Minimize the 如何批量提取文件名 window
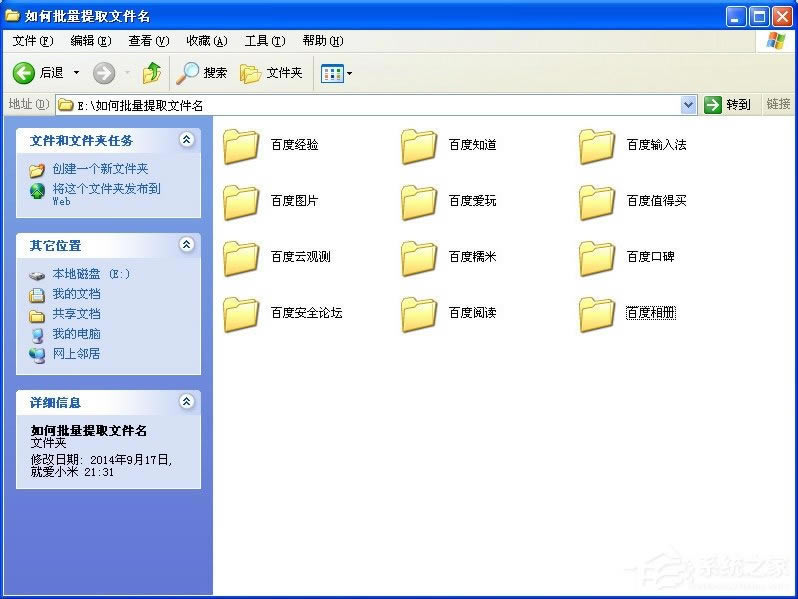Viewport: 798px width, 599px height. click(735, 17)
